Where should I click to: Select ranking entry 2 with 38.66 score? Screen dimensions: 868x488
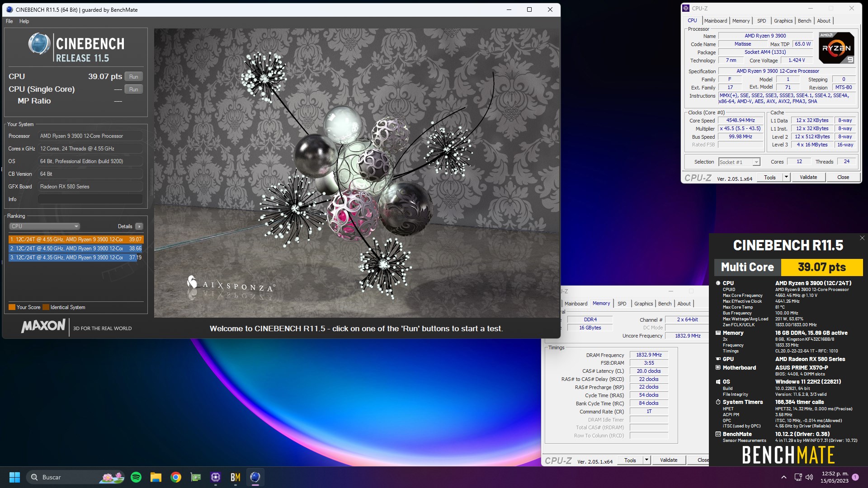pos(76,249)
